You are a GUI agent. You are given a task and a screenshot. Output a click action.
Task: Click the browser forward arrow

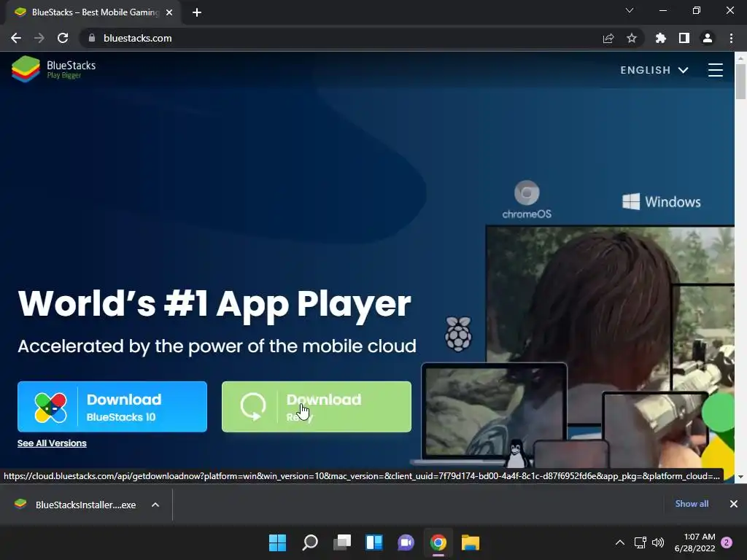pyautogui.click(x=39, y=38)
